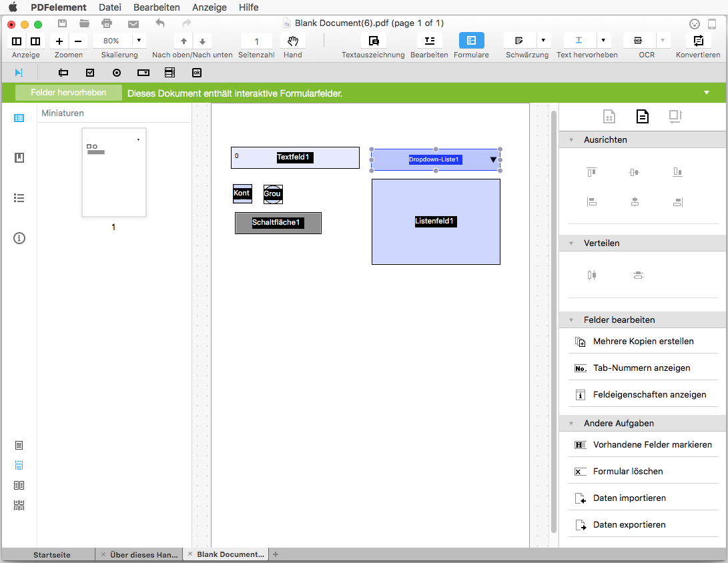
Task: Collapse the Verteilen section
Action: 571,243
